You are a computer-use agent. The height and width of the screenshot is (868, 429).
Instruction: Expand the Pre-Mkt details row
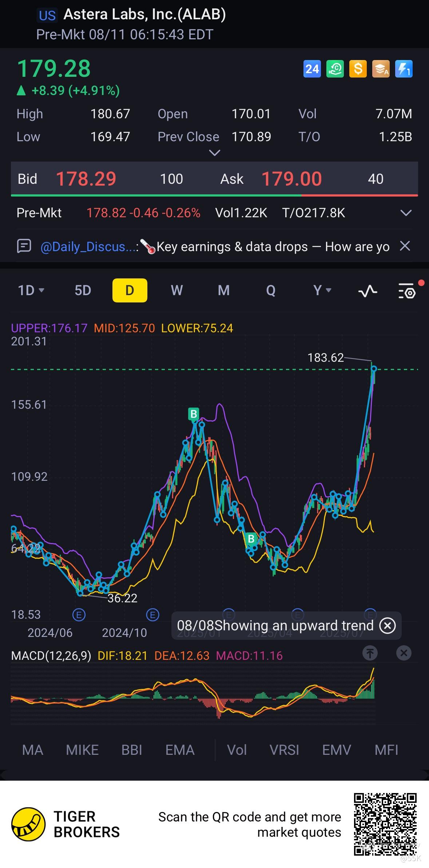pyautogui.click(x=406, y=213)
